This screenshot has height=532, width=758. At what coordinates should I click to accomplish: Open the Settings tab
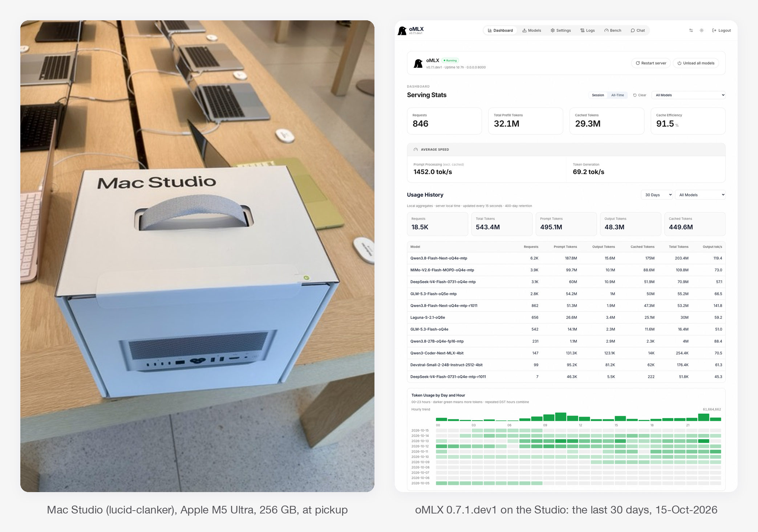[x=561, y=30]
